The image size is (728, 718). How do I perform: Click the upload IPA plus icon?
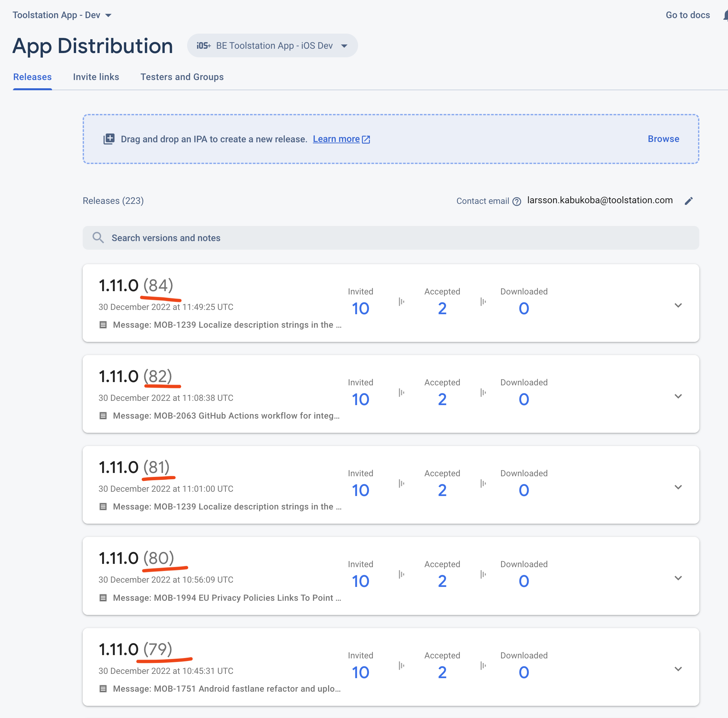[109, 139]
